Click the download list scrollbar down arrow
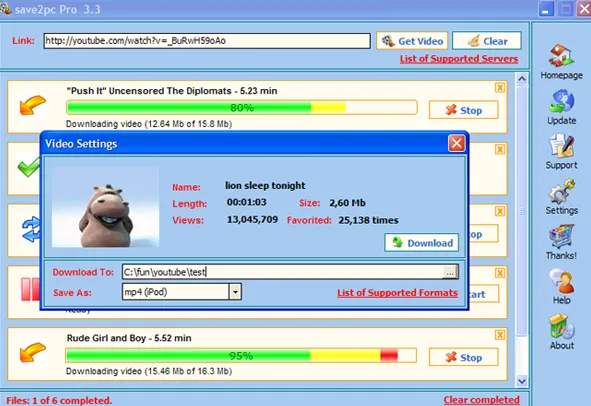 click(x=522, y=381)
